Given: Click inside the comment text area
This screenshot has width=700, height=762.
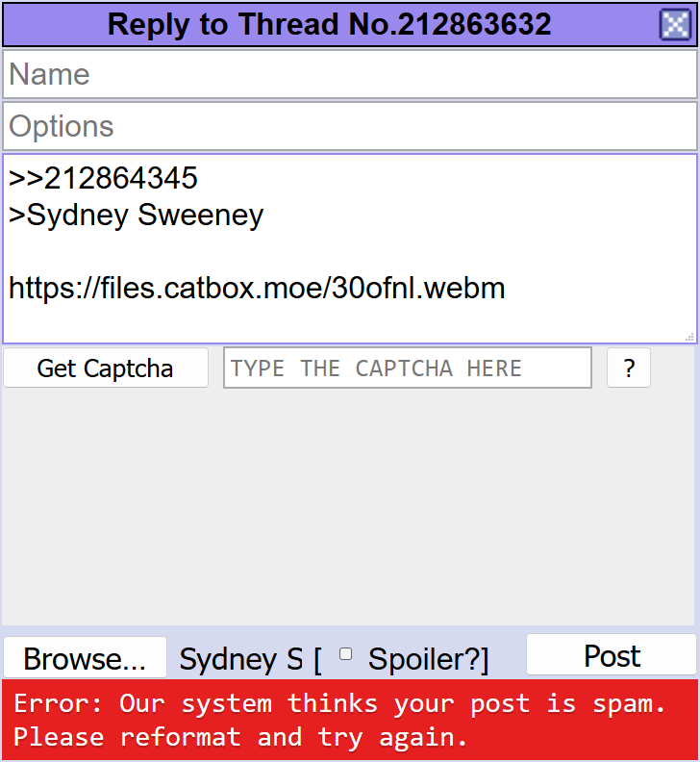Looking at the screenshot, I should (x=350, y=249).
